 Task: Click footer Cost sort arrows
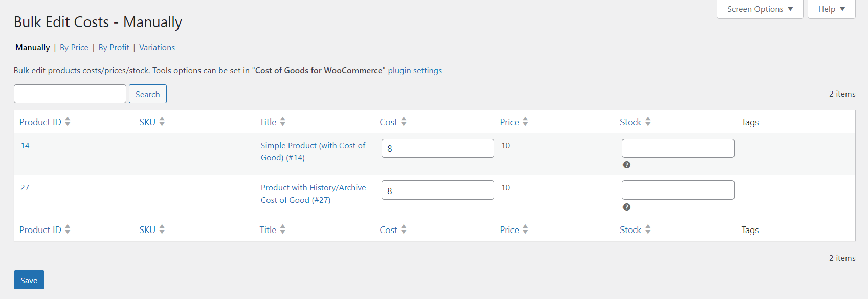[x=404, y=229]
